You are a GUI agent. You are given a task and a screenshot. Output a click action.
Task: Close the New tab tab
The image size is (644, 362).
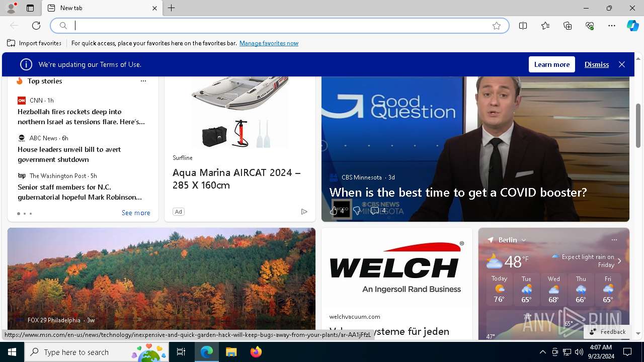point(154,8)
